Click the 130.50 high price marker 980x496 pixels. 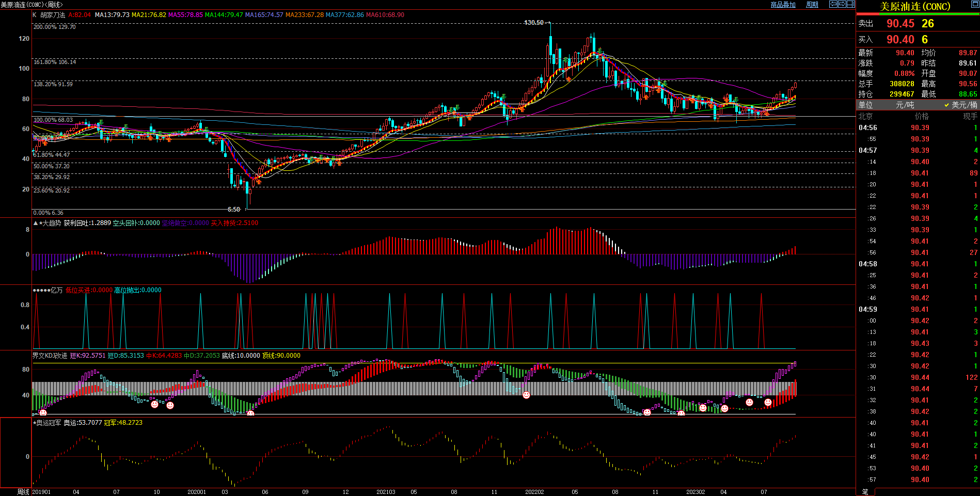tap(533, 23)
